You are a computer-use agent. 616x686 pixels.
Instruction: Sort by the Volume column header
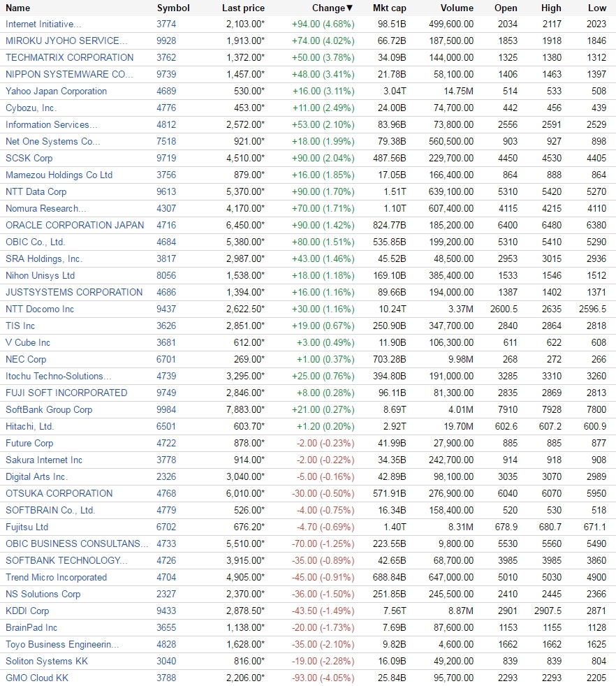(457, 8)
